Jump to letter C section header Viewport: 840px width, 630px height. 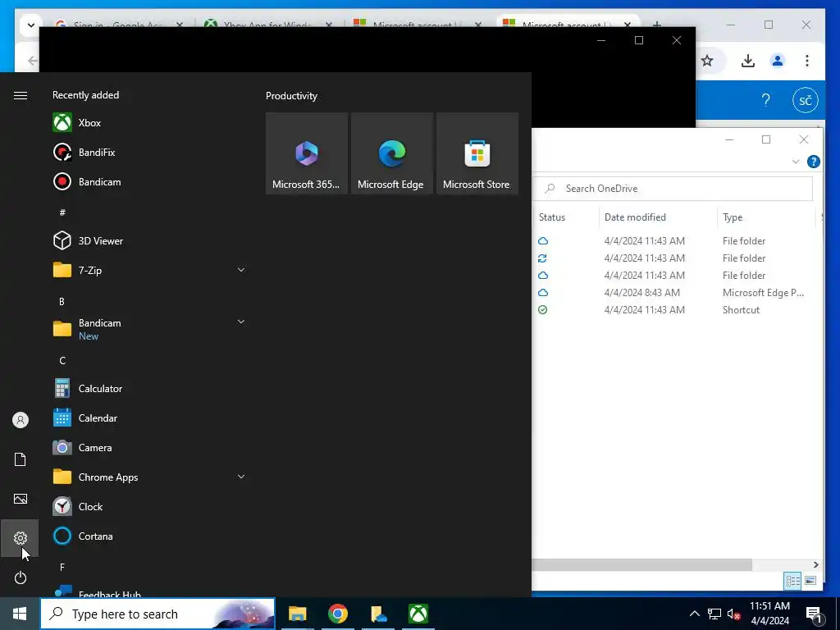62,361
